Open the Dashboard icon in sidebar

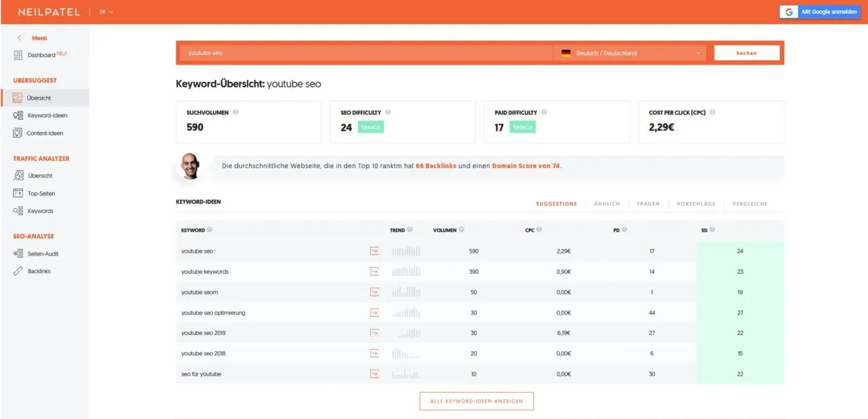pyautogui.click(x=18, y=55)
